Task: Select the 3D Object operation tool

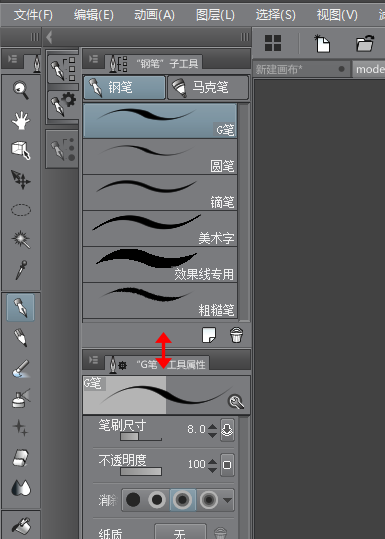Action: point(21,150)
